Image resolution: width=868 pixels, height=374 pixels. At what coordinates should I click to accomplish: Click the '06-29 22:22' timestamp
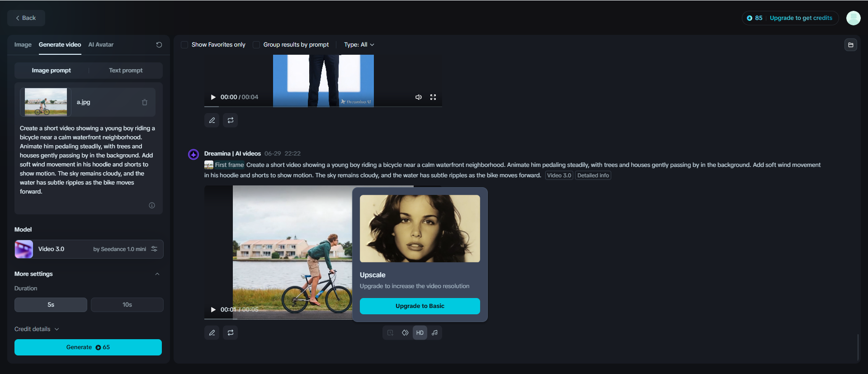click(x=283, y=154)
